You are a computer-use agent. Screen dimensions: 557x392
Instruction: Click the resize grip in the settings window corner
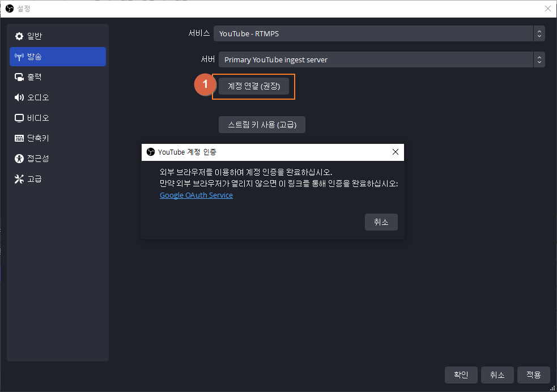[552, 387]
